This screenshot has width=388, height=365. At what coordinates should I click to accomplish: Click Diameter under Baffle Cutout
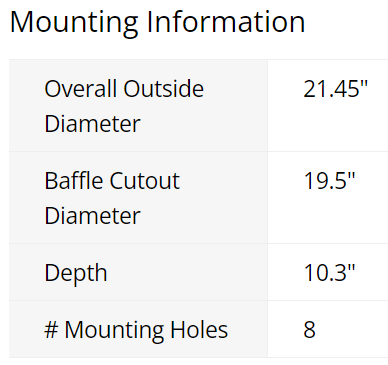click(92, 216)
